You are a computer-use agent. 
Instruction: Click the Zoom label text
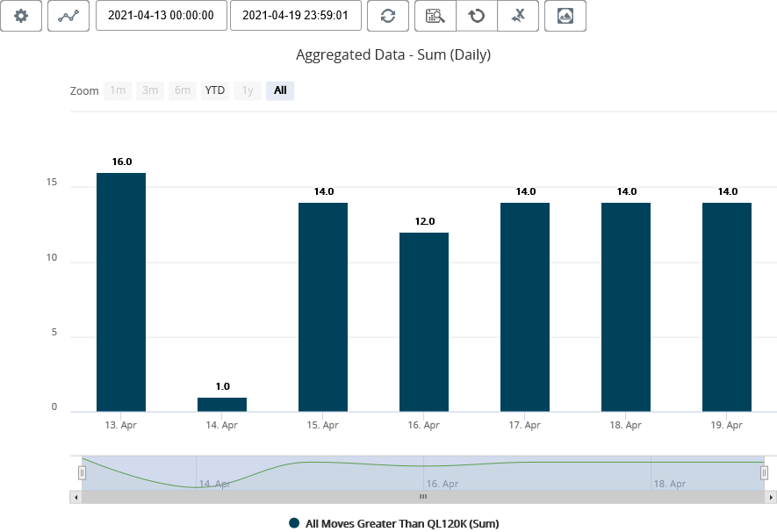pyautogui.click(x=84, y=91)
